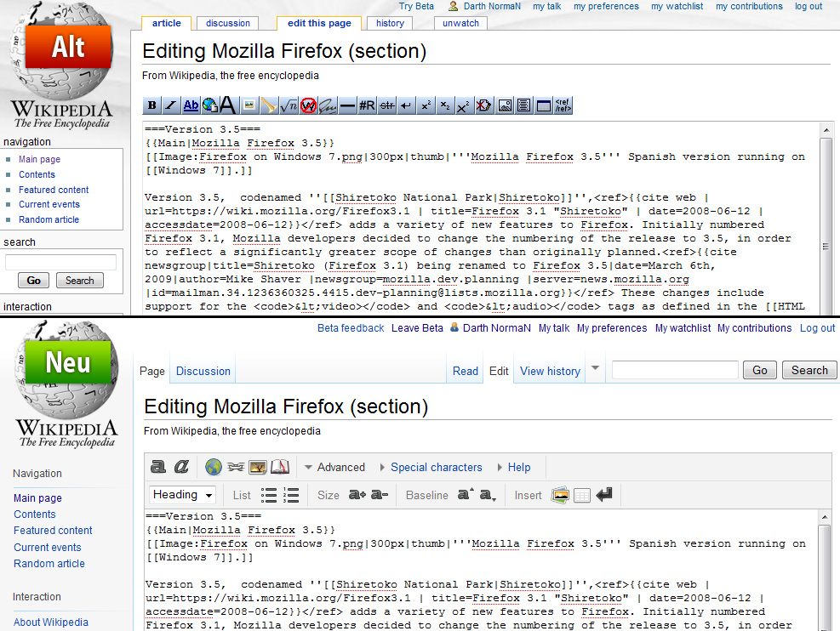Open 'my watchlist' link at top
Image resolution: width=840 pixels, height=631 pixels.
[x=677, y=7]
